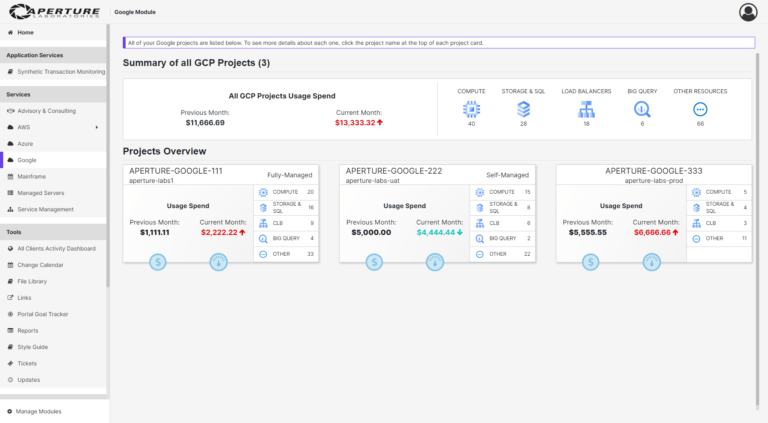Click the Compute icon in APERTURE-GOOGLE-222 card

480,192
